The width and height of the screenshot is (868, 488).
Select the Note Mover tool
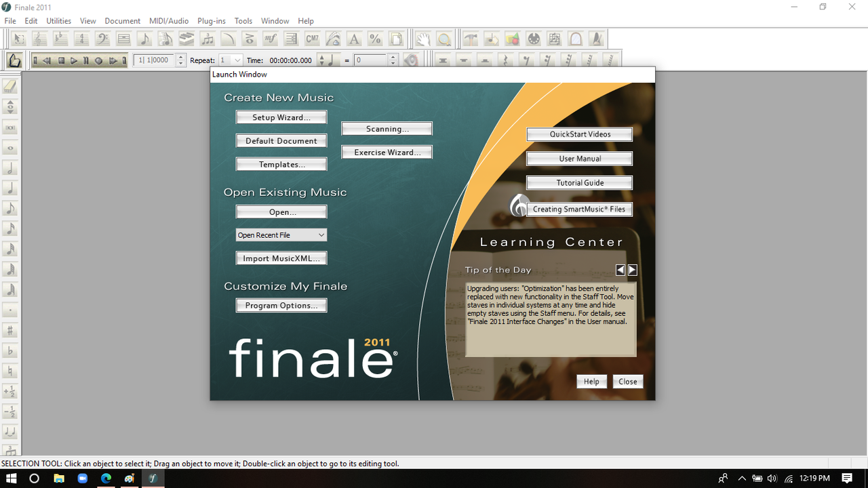click(492, 39)
